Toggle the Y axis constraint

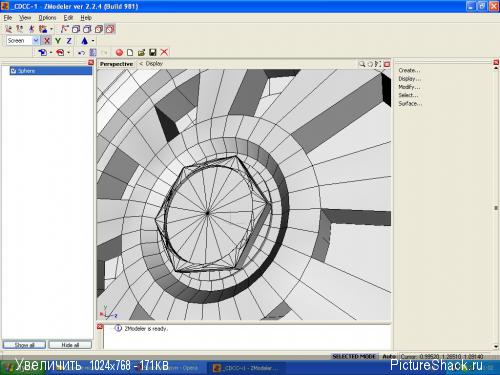58,41
